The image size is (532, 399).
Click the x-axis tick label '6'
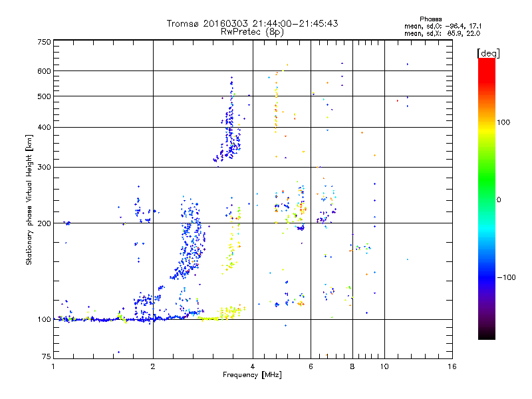tap(311, 366)
